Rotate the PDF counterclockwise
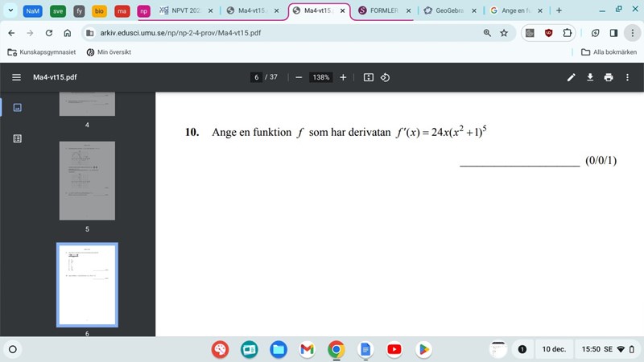This screenshot has height=362, width=644. pos(385,77)
